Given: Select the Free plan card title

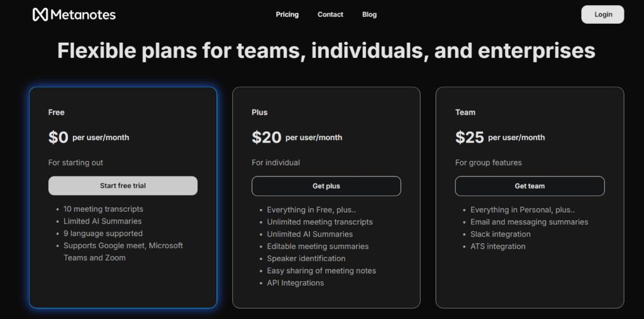Looking at the screenshot, I should (x=57, y=112).
